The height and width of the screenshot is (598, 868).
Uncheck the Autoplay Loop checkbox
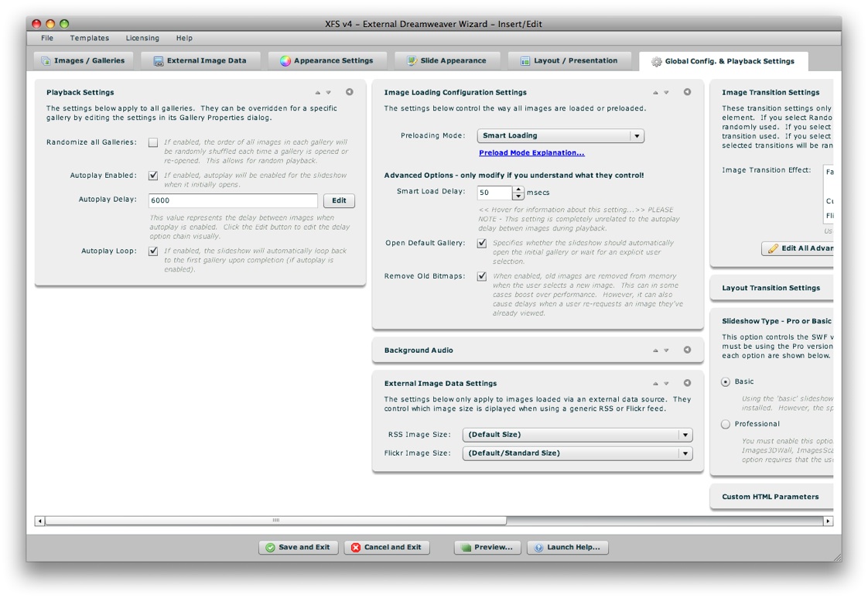tap(153, 251)
